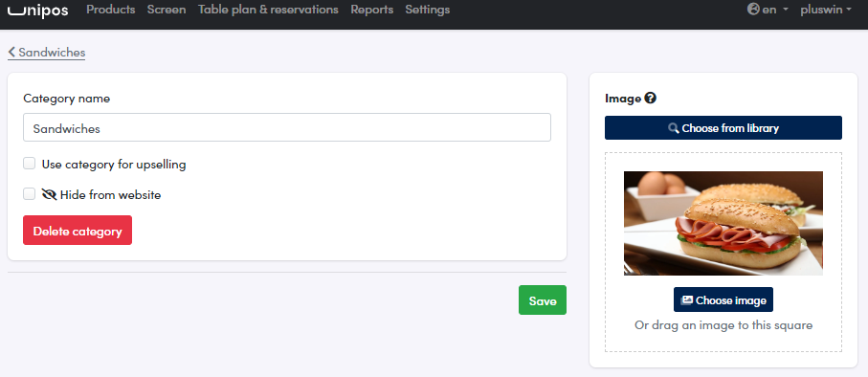Click the picture icon on Choose image
The width and height of the screenshot is (868, 377).
(x=687, y=300)
